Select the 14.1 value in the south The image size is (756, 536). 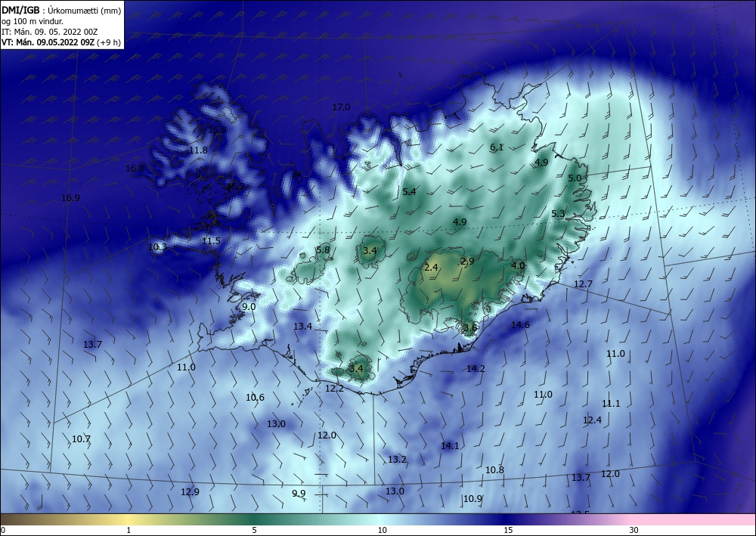[450, 446]
